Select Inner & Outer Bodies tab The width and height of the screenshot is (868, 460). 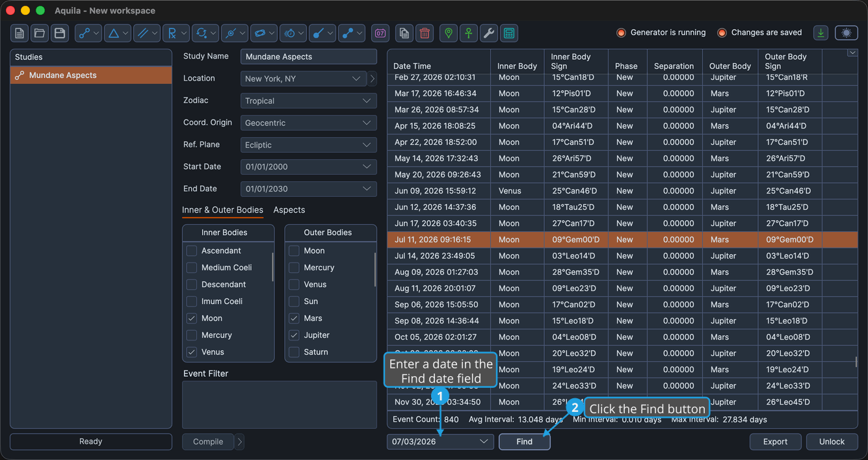tap(222, 210)
